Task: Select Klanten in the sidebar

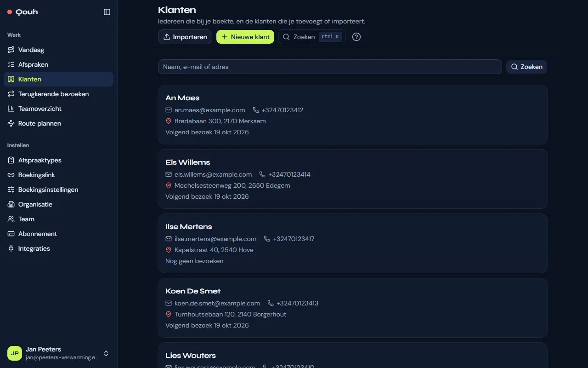Action: click(58, 79)
